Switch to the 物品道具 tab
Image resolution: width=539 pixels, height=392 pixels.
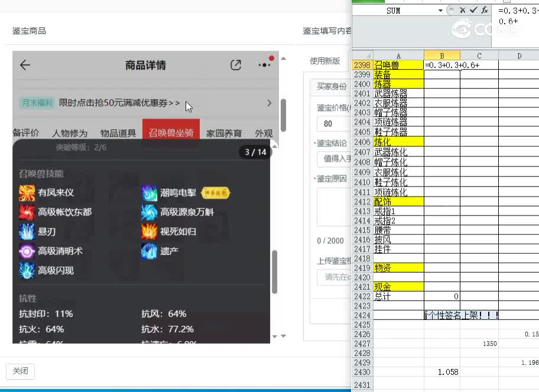[x=118, y=133]
